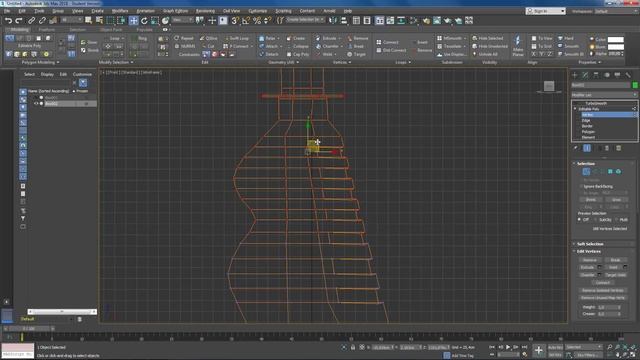The height and width of the screenshot is (360, 640).
Task: Click the Undo arrow icon
Action: (x=9, y=20)
